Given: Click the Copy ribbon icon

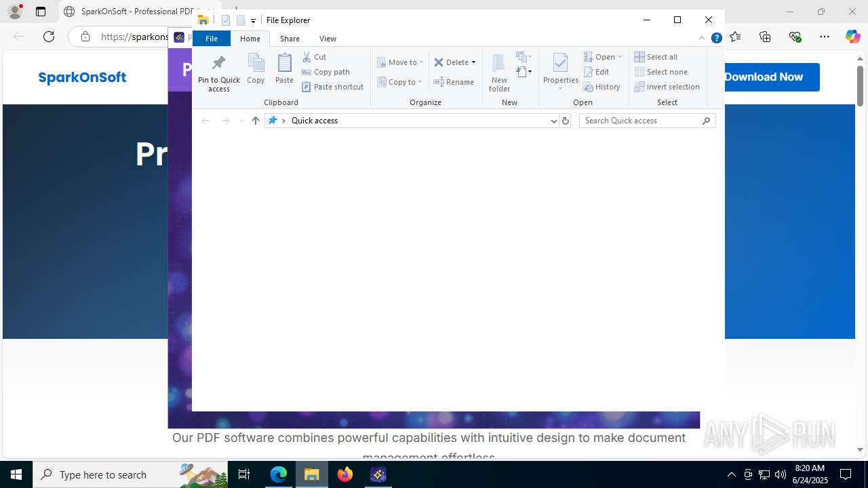Looking at the screenshot, I should pos(256,68).
